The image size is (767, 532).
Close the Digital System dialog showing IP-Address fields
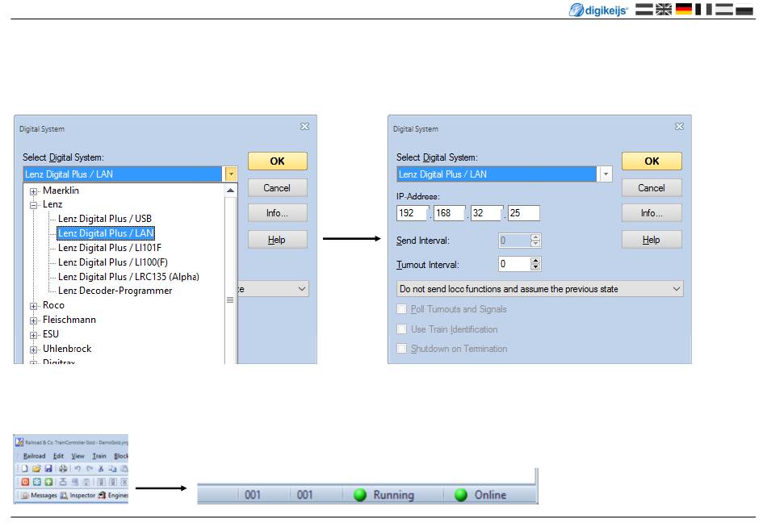680,126
